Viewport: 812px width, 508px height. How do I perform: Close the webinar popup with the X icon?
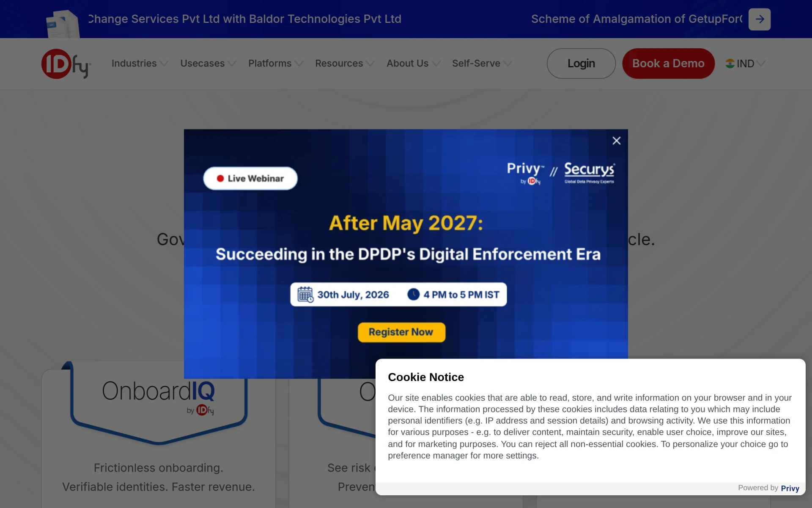617,141
